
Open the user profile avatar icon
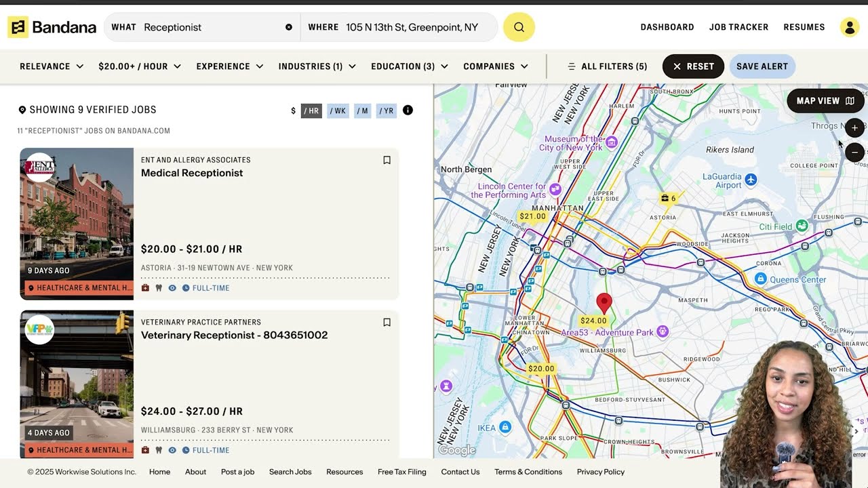(850, 27)
